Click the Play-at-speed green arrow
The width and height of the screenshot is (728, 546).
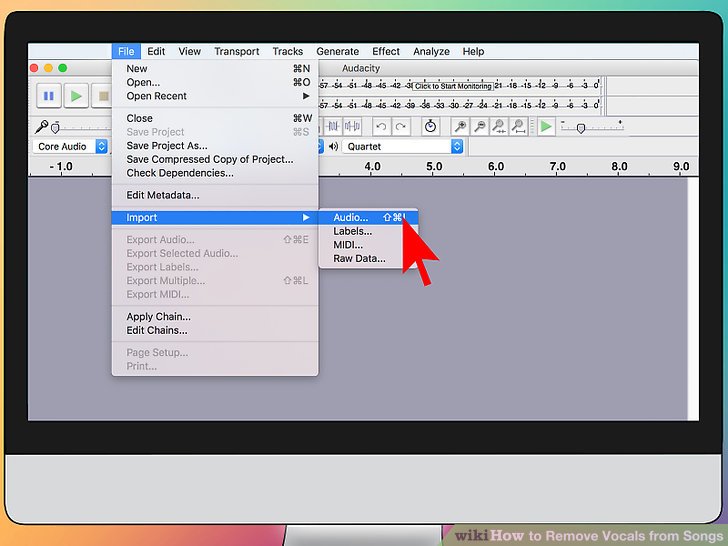(546, 126)
